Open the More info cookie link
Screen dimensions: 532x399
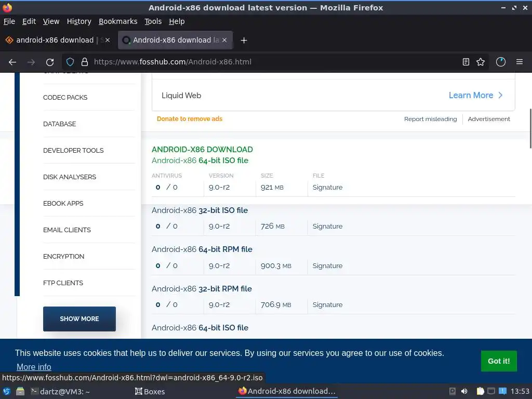[x=34, y=367]
